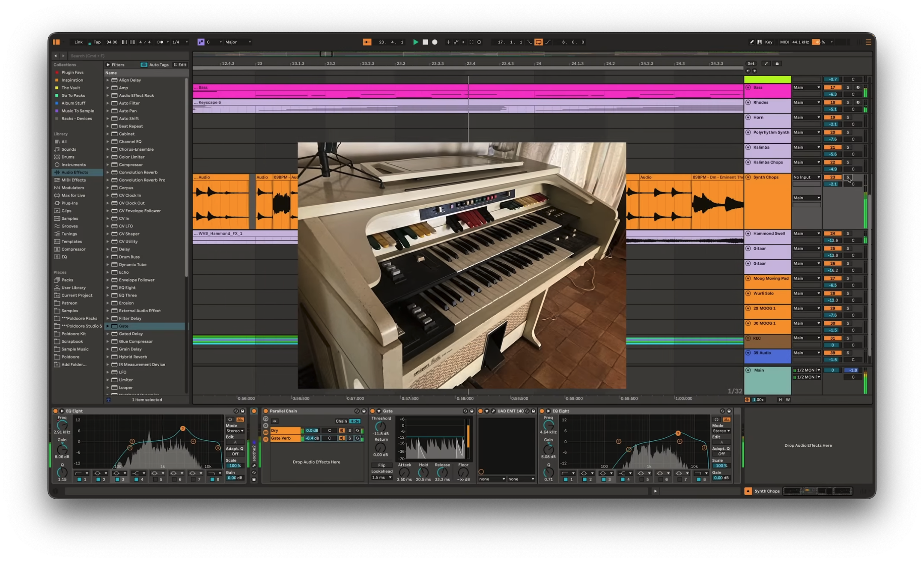
Task: Enable the Gate Flip button
Action: 382,465
